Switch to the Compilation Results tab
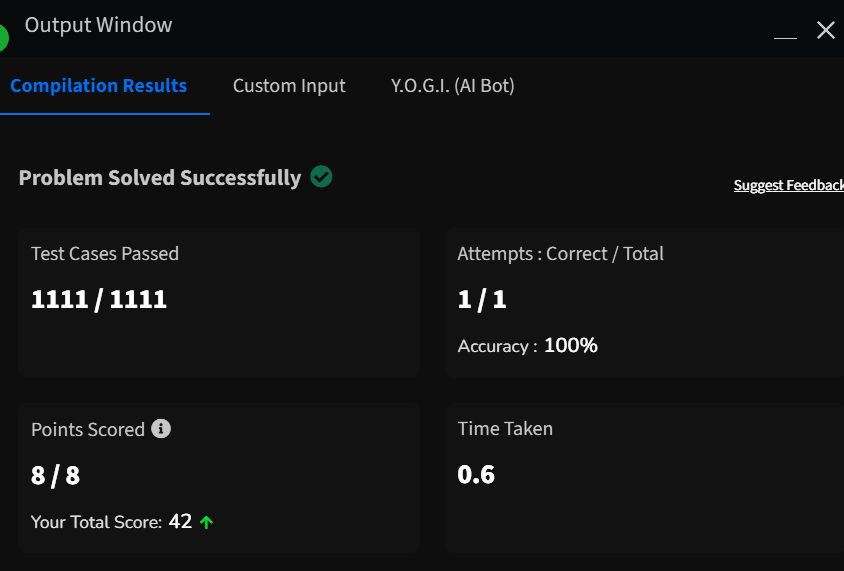844x571 pixels. [99, 86]
